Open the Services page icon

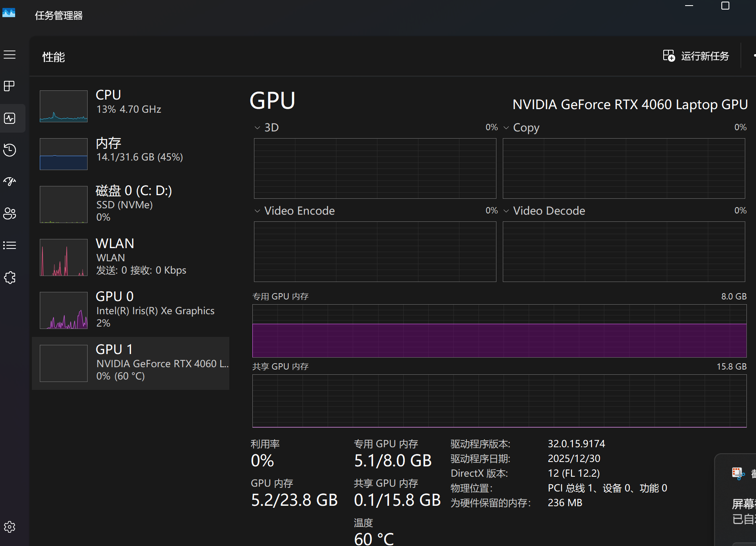click(10, 278)
